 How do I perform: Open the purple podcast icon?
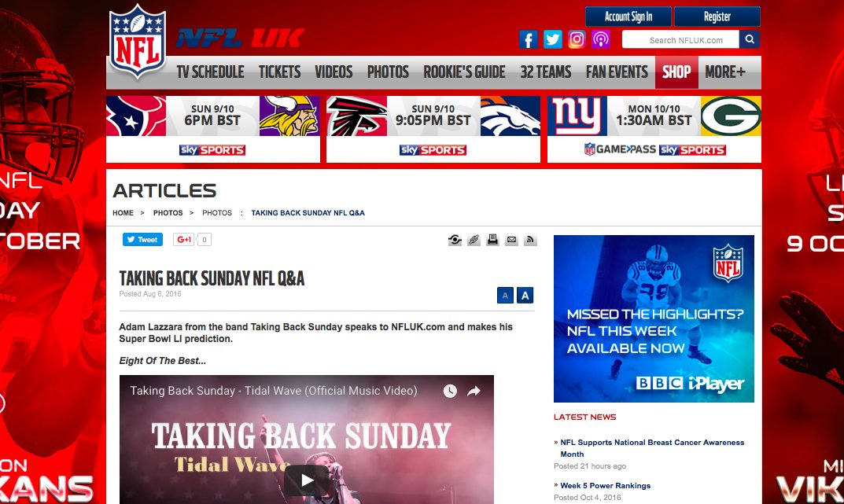[601, 39]
